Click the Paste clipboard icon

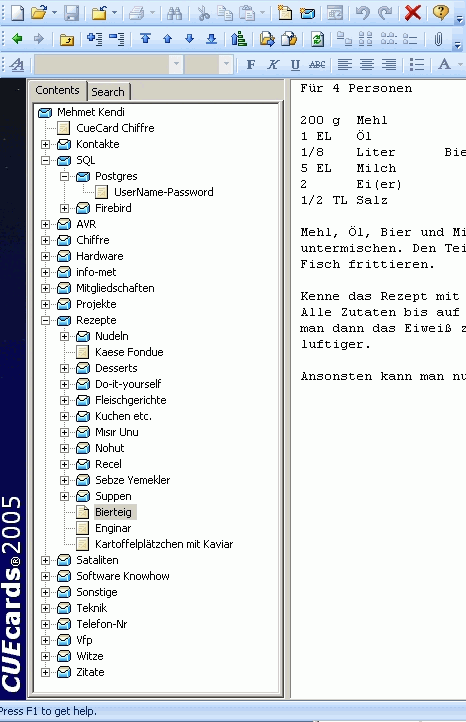pyautogui.click(x=248, y=12)
